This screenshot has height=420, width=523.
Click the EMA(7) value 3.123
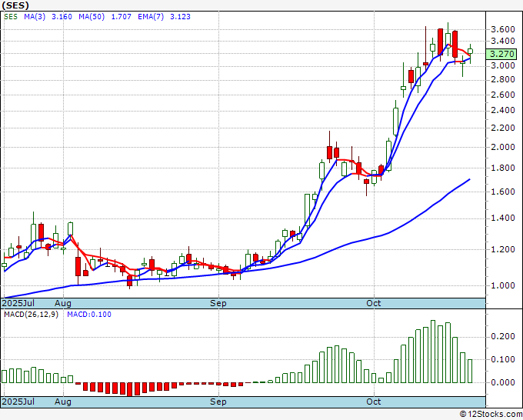(x=180, y=17)
